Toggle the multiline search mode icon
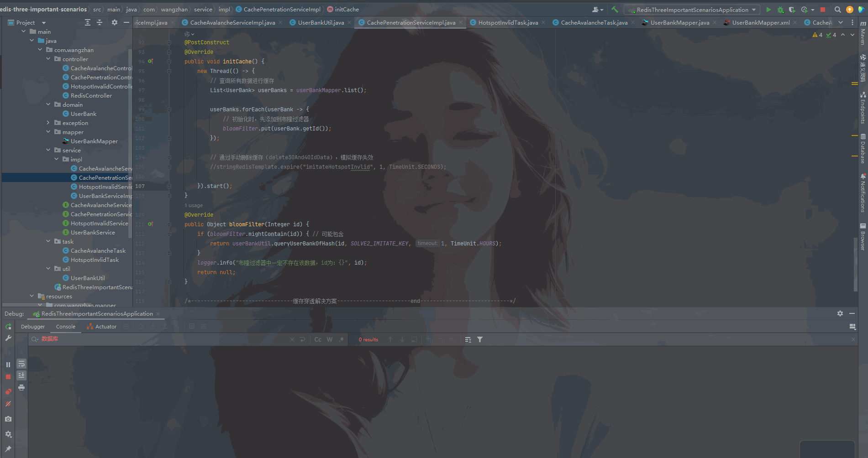Image resolution: width=868 pixels, height=458 pixels. point(302,339)
